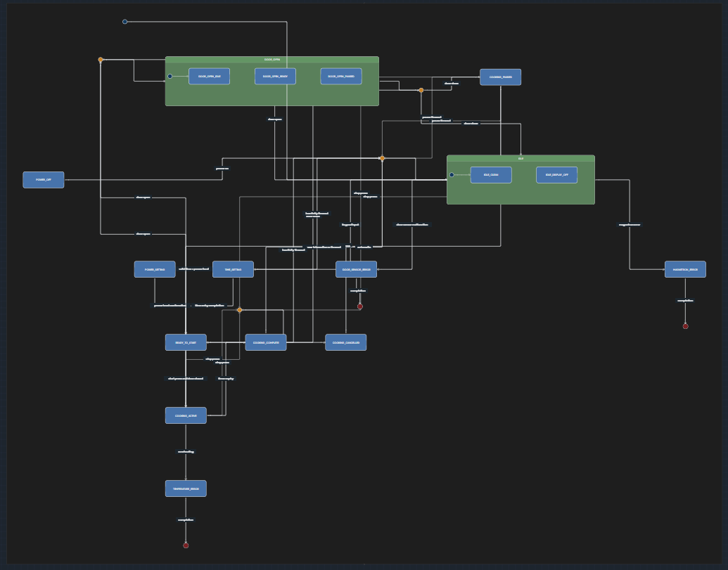Select the DOOR_OPEN_READY sub-state node

point(275,77)
